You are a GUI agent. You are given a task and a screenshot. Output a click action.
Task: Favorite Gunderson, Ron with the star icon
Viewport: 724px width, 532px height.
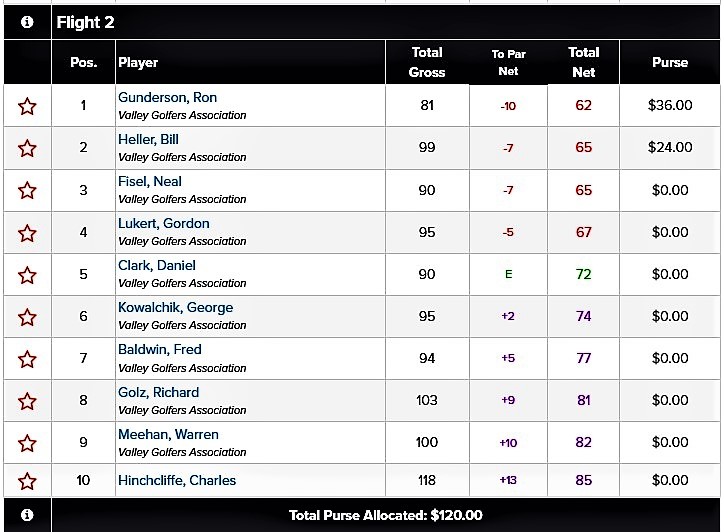(x=27, y=106)
